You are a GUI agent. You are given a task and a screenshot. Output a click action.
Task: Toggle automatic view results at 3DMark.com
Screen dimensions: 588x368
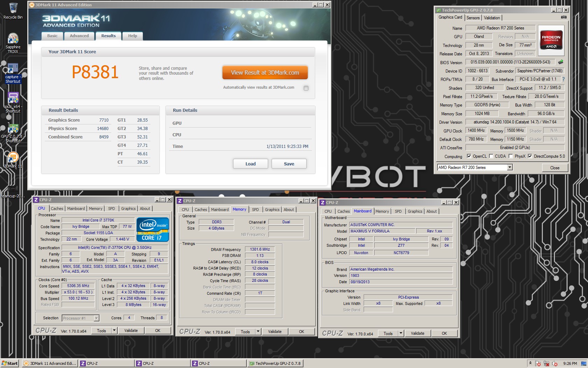pos(306,88)
